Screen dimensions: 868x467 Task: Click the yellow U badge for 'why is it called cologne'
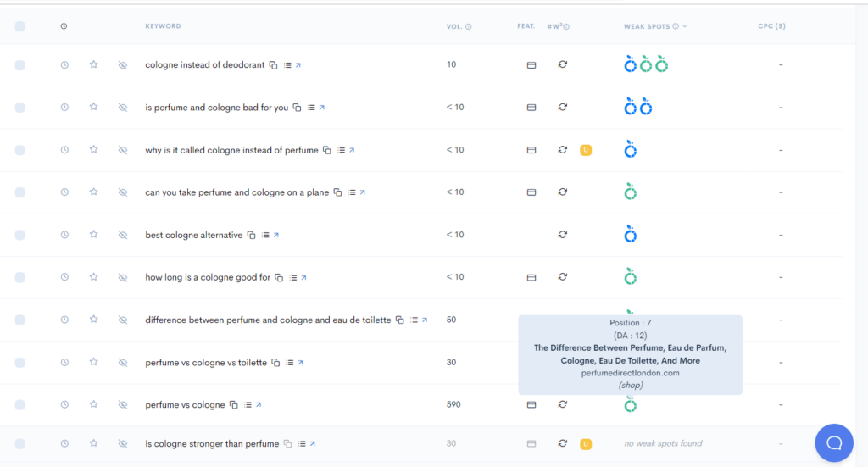tap(585, 150)
